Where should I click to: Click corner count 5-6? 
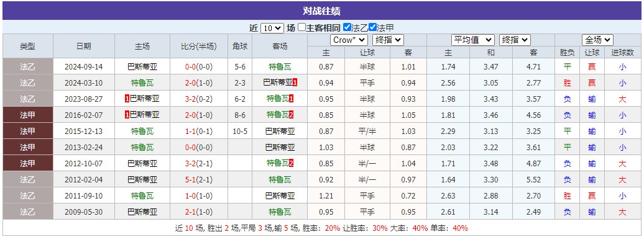[x=240, y=67]
